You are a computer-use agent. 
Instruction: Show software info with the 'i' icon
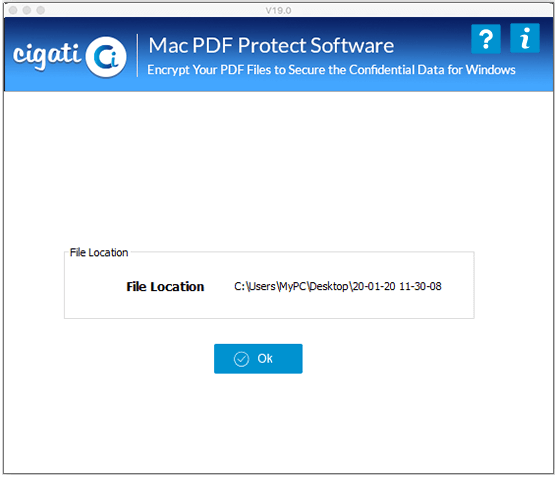click(525, 38)
